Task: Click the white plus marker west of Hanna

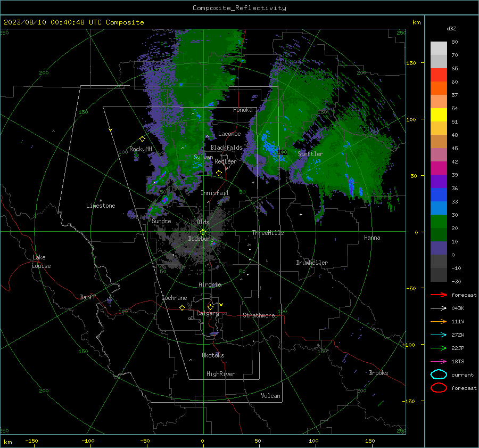Action: 301,214
